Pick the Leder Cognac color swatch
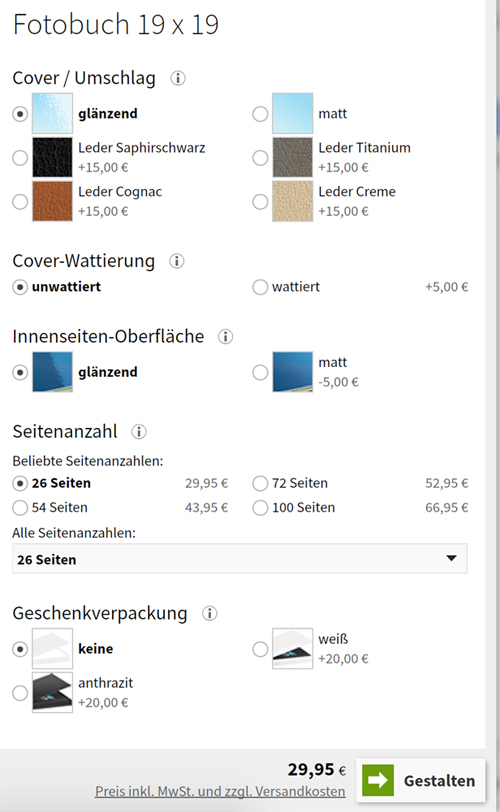 tap(52, 201)
